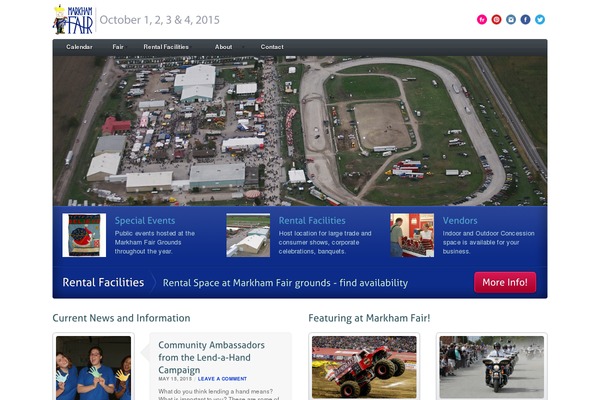Open Community Ambassadors article title
The width and height of the screenshot is (600, 400).
(211, 358)
